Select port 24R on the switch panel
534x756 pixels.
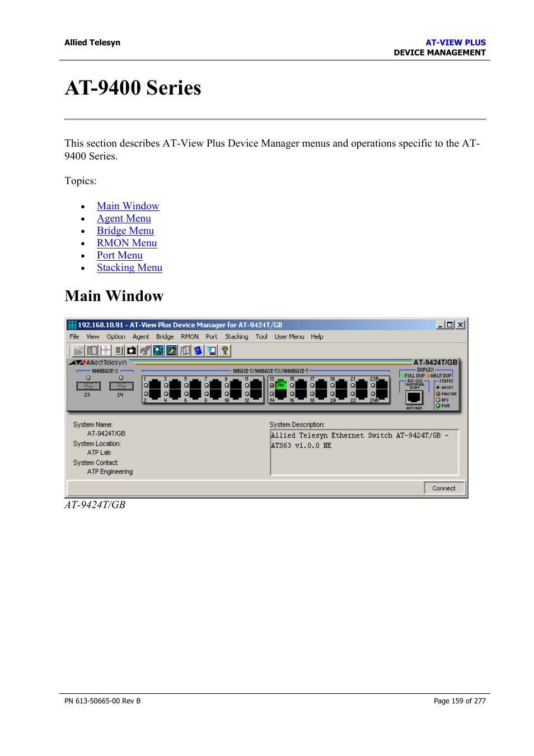click(x=382, y=394)
